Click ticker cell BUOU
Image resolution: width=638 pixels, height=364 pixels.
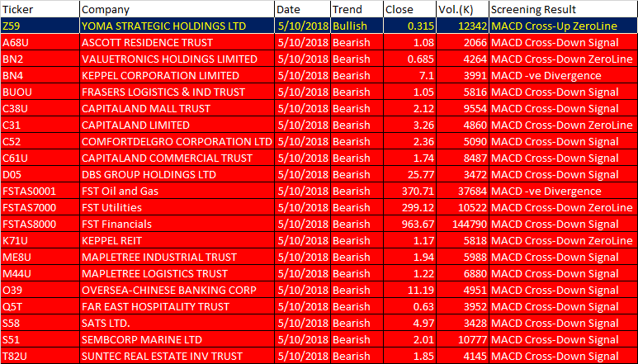[40, 92]
